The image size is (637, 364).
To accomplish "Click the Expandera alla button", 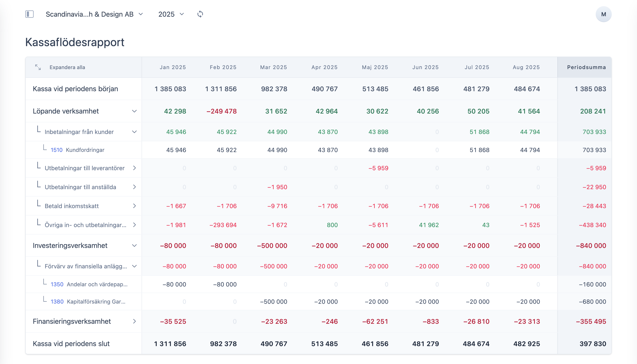I will coord(67,67).
